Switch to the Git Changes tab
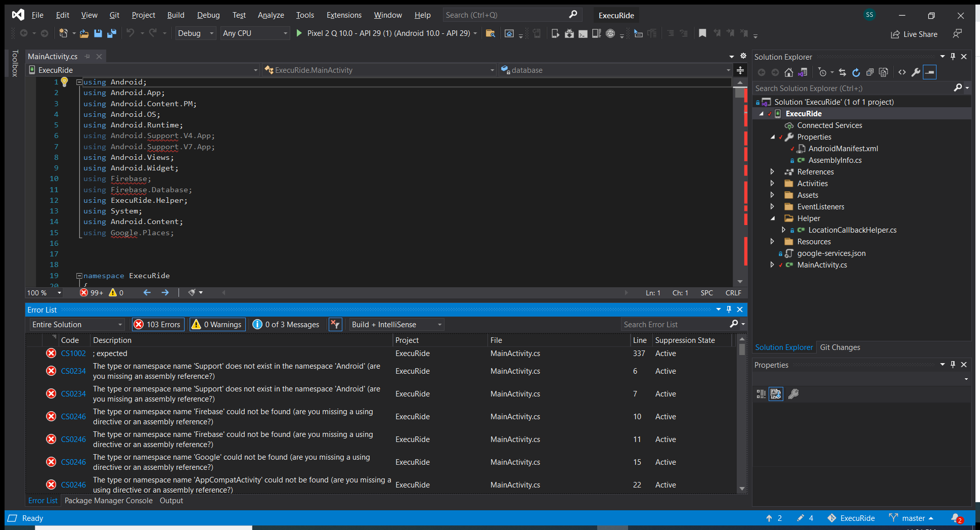Viewport: 980px width, 530px height. click(840, 347)
